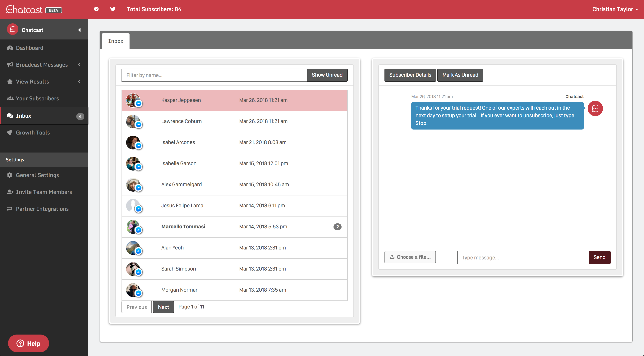Toggle Show Unread filter
Image resolution: width=644 pixels, height=356 pixels.
tap(327, 75)
